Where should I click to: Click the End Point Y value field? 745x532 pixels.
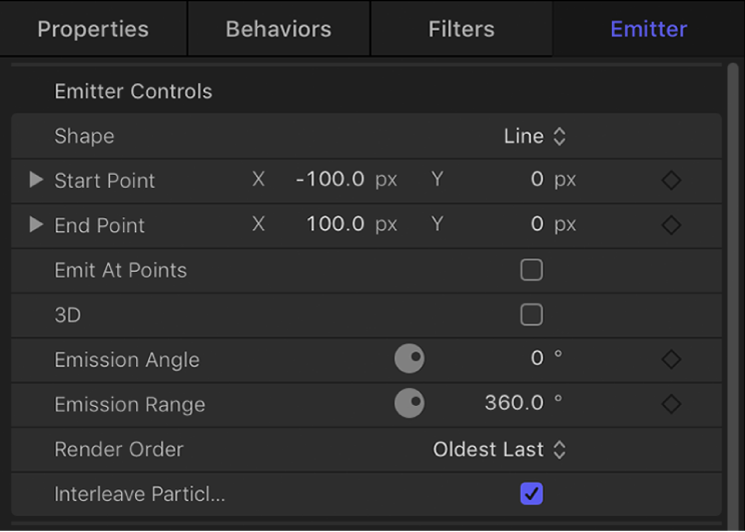(x=536, y=225)
